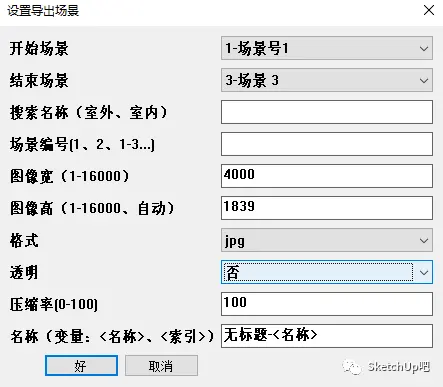Image resolution: width=443 pixels, height=387 pixels.
Task: Open the 开始场景 dropdown
Action: coord(327,48)
